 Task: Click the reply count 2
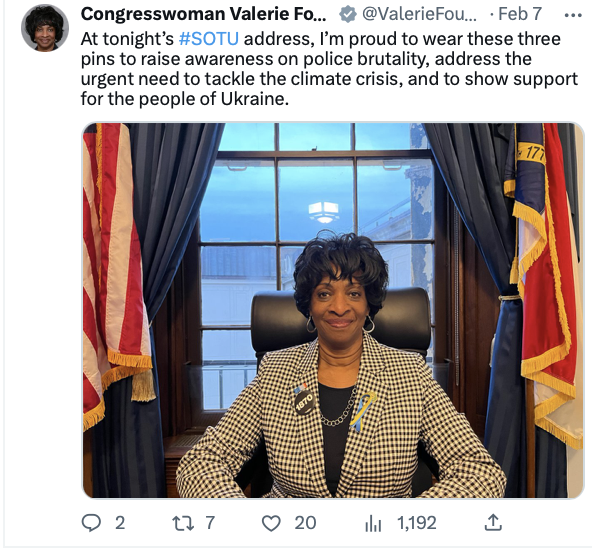tap(120, 523)
